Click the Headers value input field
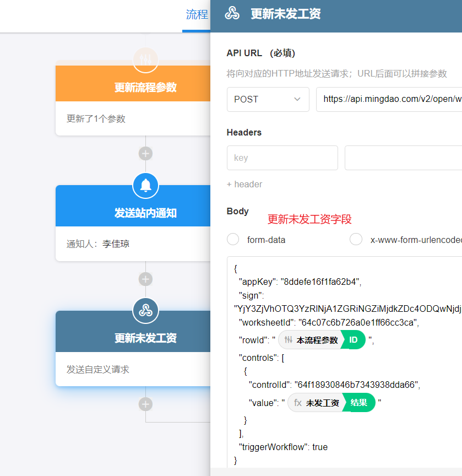The image size is (462, 476). click(403, 158)
